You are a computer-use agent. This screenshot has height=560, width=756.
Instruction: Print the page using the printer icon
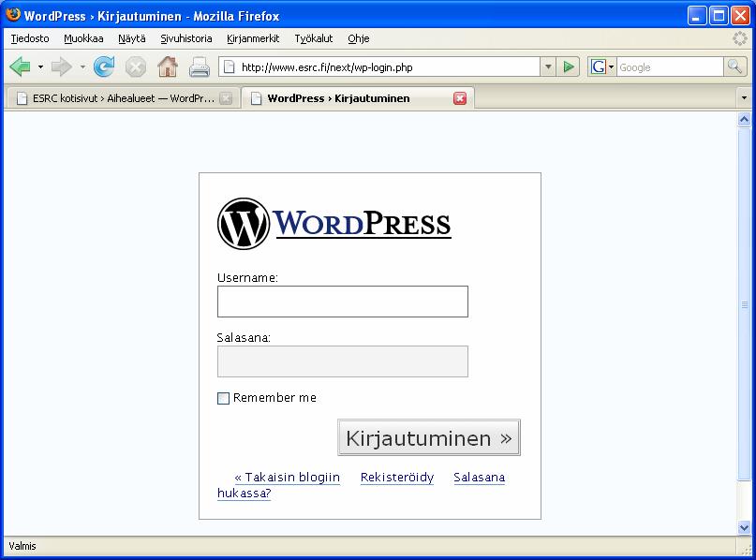coord(200,67)
